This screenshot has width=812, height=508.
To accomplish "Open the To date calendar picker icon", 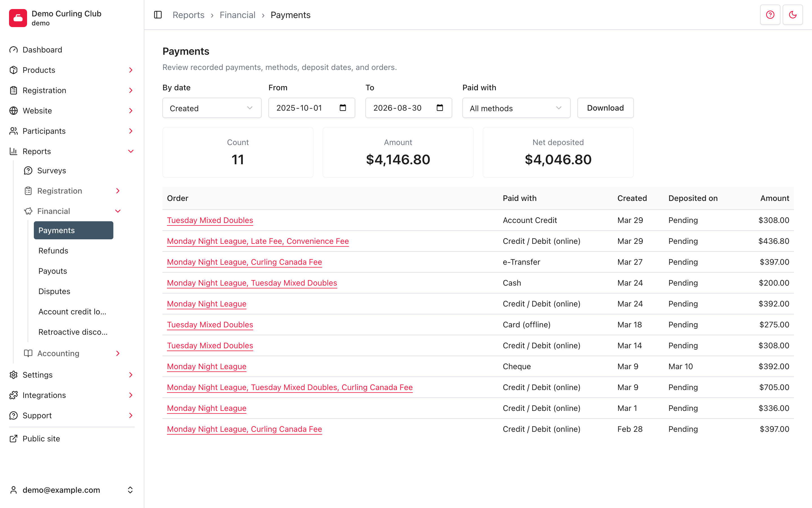I will [x=440, y=108].
